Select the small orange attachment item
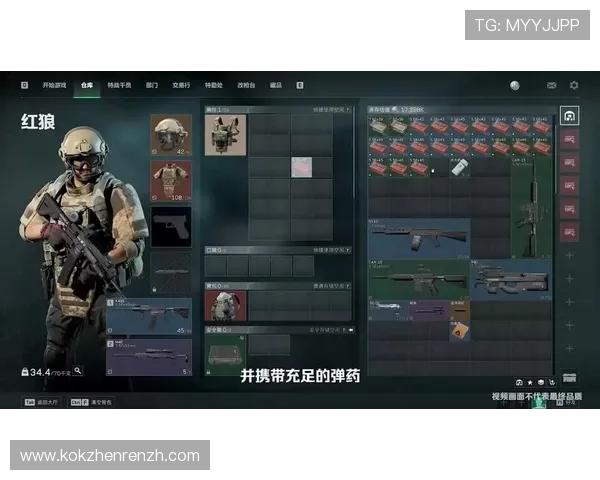The width and height of the screenshot is (600, 480). 460,310
